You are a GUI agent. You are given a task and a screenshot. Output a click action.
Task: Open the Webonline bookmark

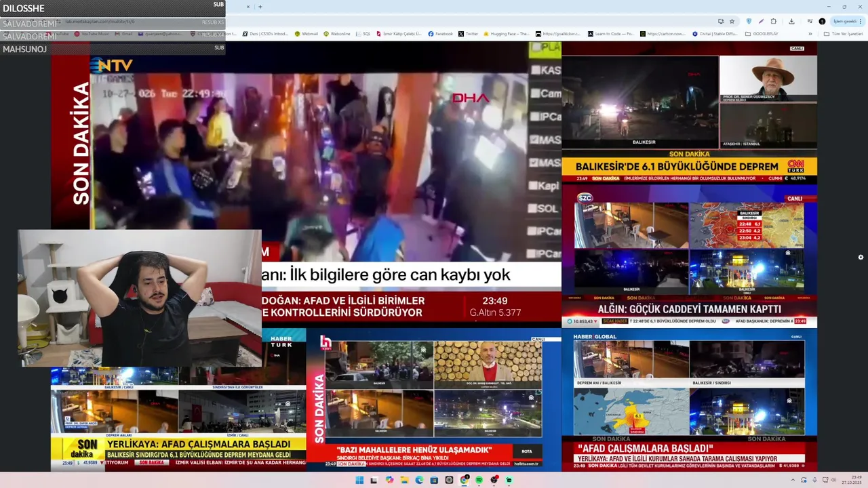(x=336, y=34)
